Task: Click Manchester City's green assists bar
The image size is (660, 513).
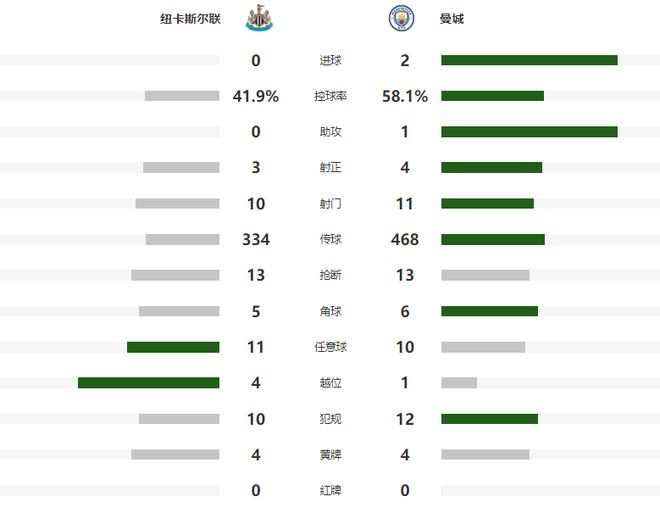Action: (529, 132)
